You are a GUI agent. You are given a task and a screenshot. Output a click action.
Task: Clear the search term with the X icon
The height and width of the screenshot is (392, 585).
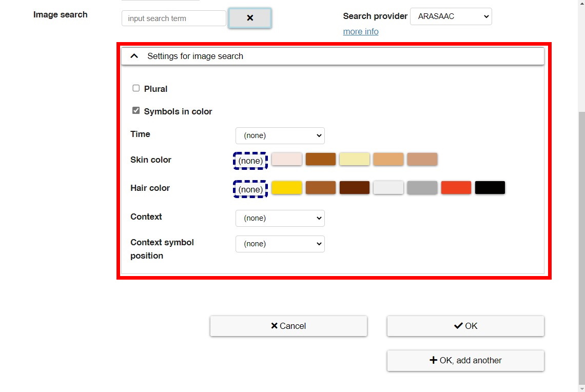pos(250,17)
